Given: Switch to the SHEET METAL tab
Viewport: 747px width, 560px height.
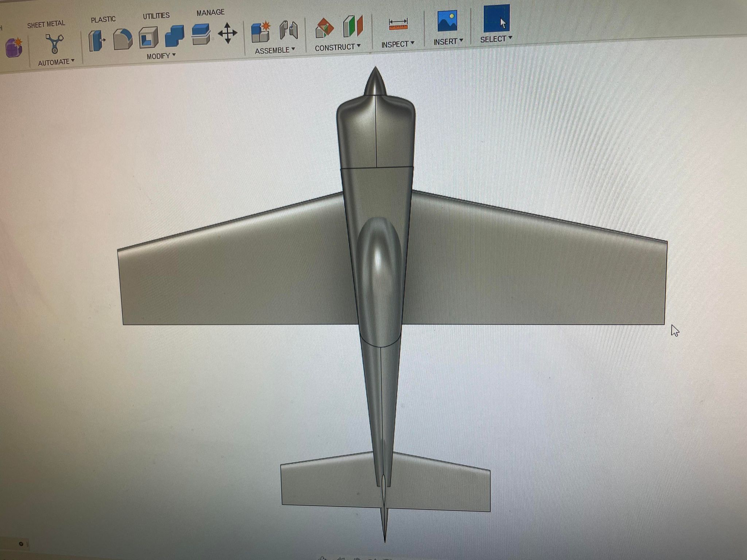Looking at the screenshot, I should (46, 24).
